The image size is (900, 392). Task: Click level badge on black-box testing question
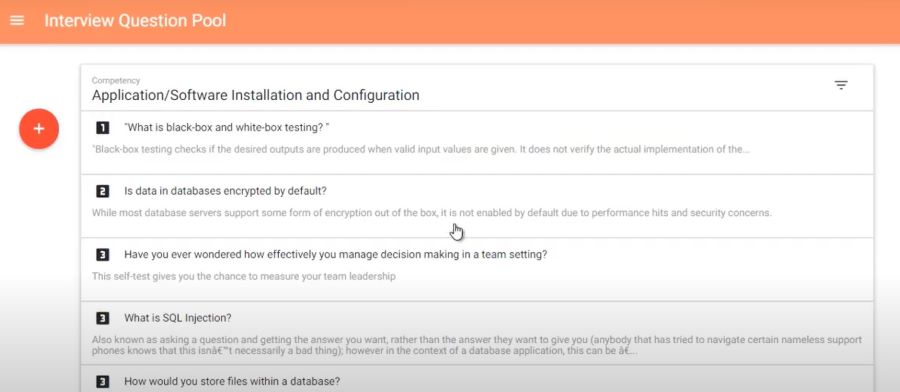click(102, 127)
